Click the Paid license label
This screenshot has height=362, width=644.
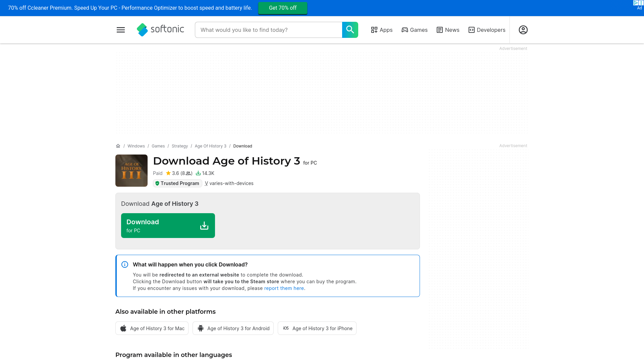[x=158, y=173]
